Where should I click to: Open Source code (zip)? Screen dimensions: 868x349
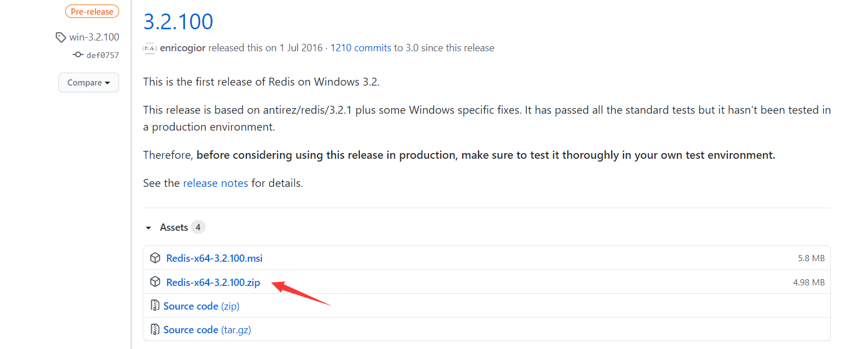pyautogui.click(x=201, y=305)
